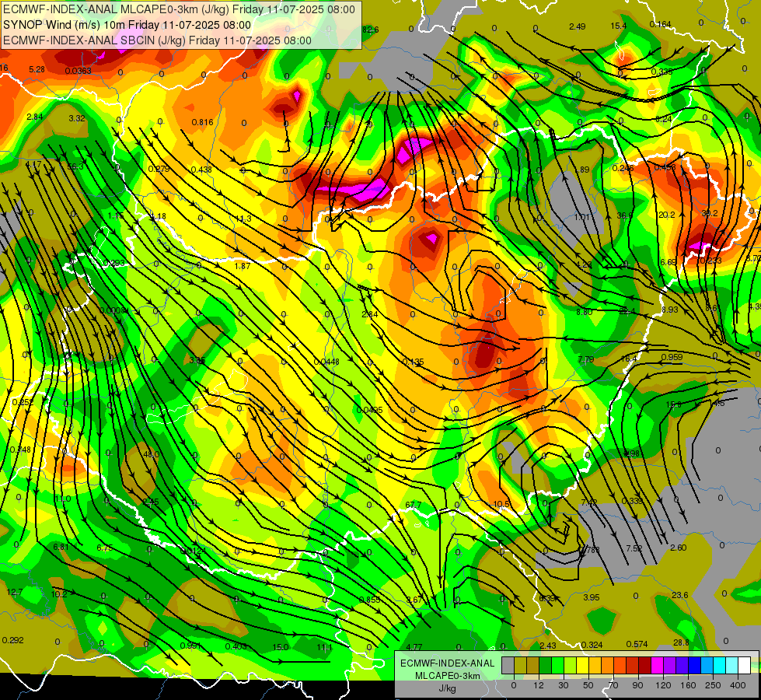Click the map value '1.87'
The image size is (761, 700).
(243, 266)
